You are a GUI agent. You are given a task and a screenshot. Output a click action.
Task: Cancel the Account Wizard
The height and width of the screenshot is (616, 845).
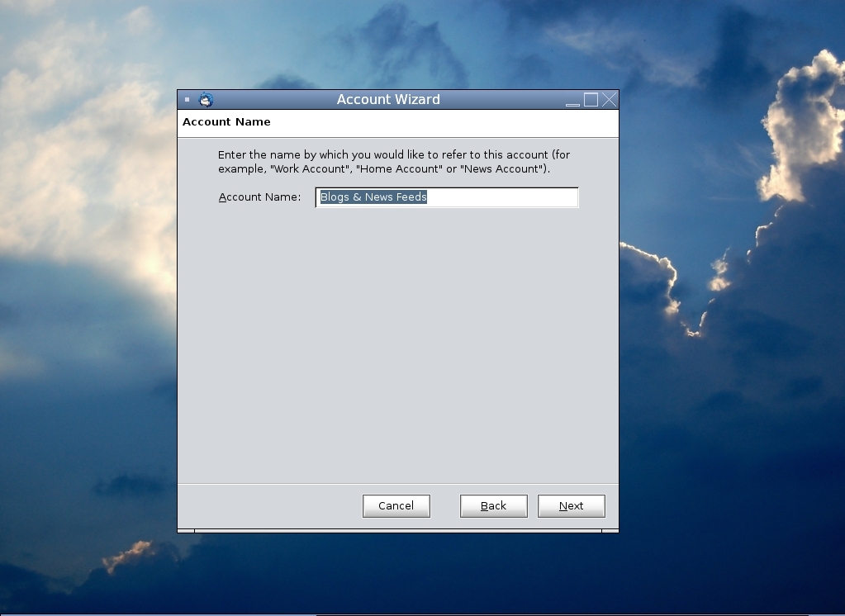396,506
